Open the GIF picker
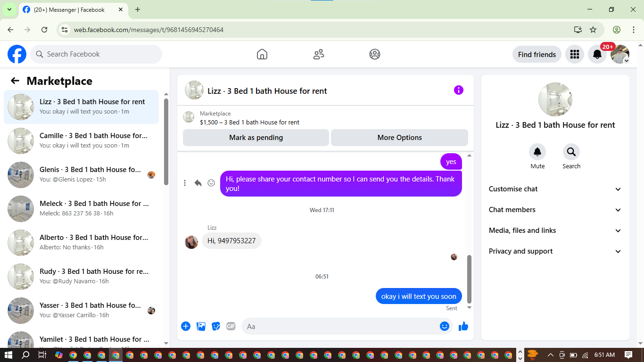Image resolution: width=644 pixels, height=362 pixels. click(x=231, y=326)
